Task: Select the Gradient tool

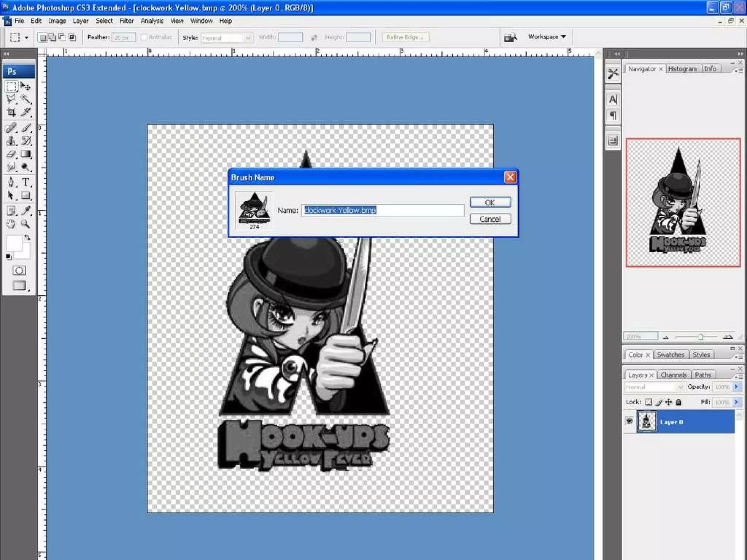Action: (26, 154)
